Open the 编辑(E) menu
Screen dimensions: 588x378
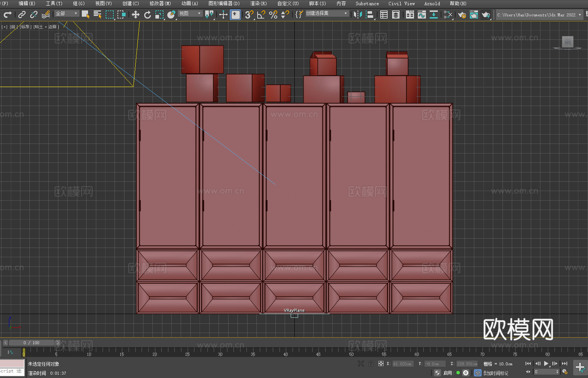27,3
